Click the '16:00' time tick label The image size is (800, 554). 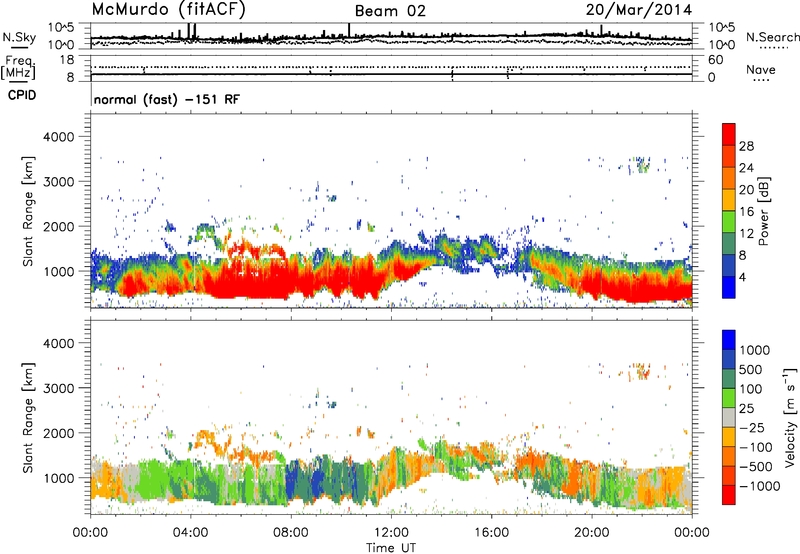click(491, 533)
